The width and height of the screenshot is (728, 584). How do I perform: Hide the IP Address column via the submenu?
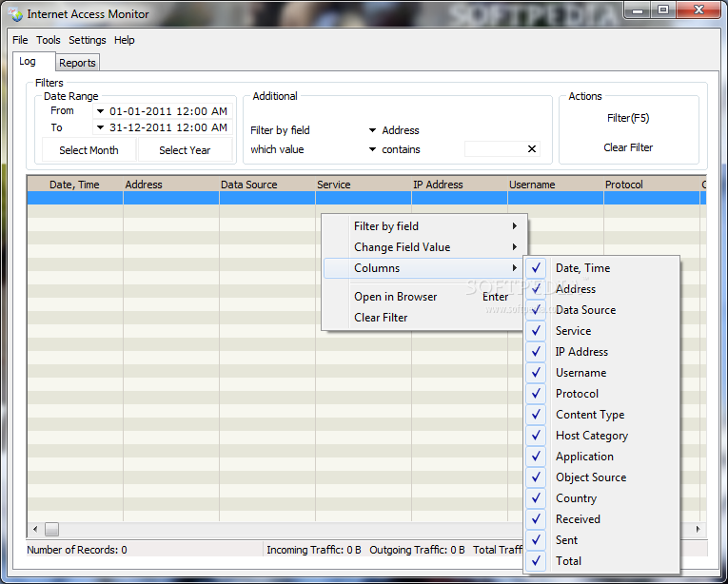coord(536,351)
